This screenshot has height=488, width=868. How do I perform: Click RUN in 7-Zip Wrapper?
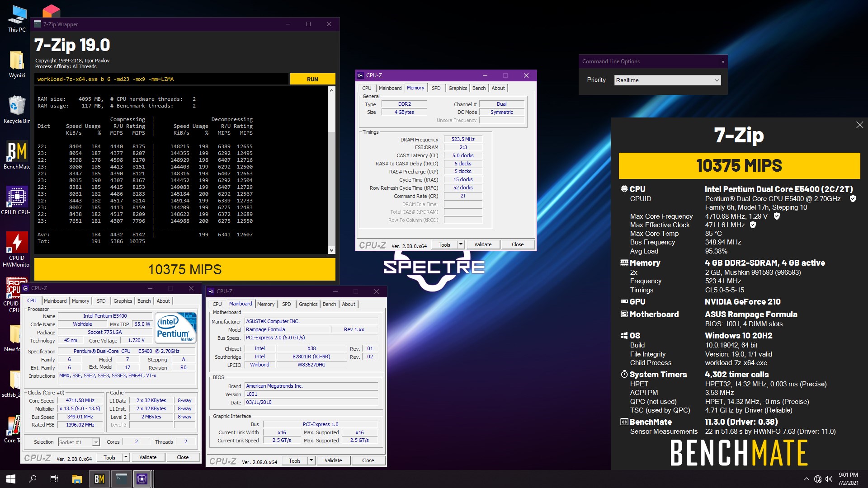tap(312, 79)
